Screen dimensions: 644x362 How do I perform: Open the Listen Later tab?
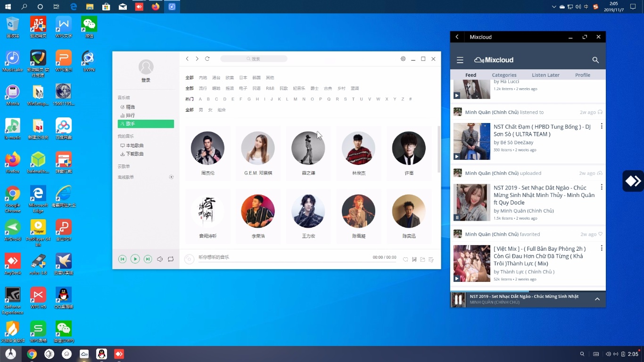(545, 75)
